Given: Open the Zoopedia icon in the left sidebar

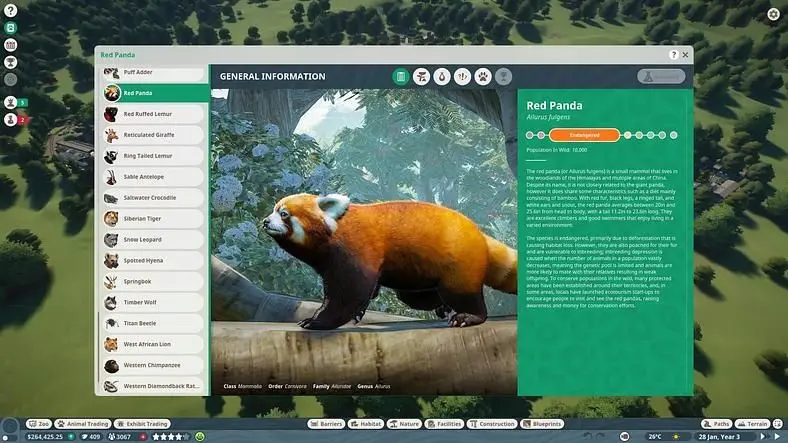Looking at the screenshot, I should pos(10,28).
